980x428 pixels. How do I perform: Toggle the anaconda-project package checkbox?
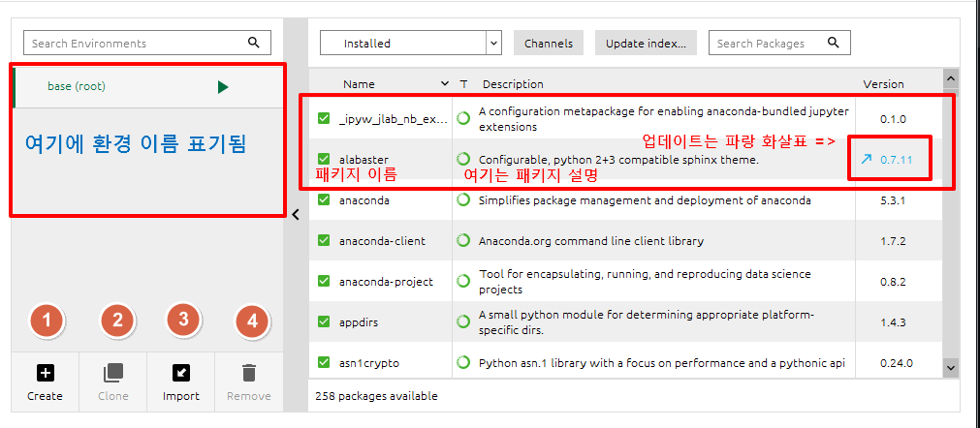coord(324,282)
